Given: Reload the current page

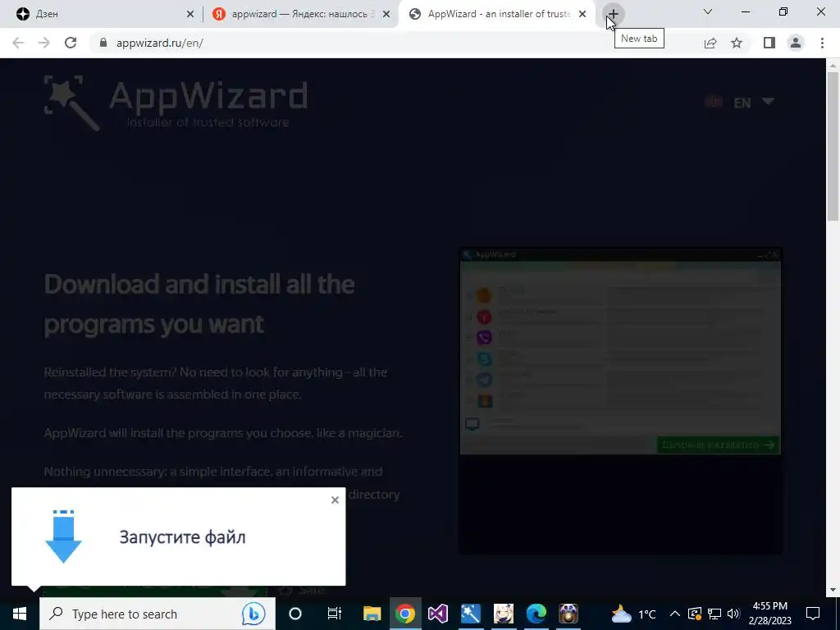Looking at the screenshot, I should 71,43.
